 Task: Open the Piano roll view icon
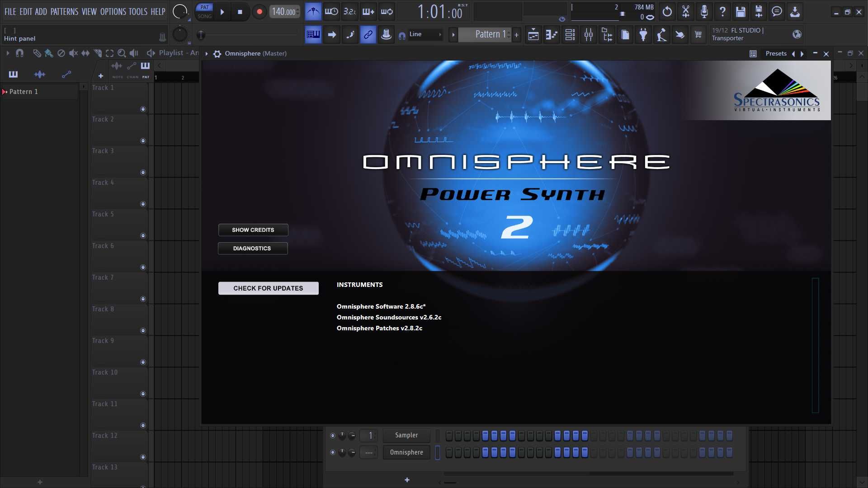pyautogui.click(x=552, y=35)
